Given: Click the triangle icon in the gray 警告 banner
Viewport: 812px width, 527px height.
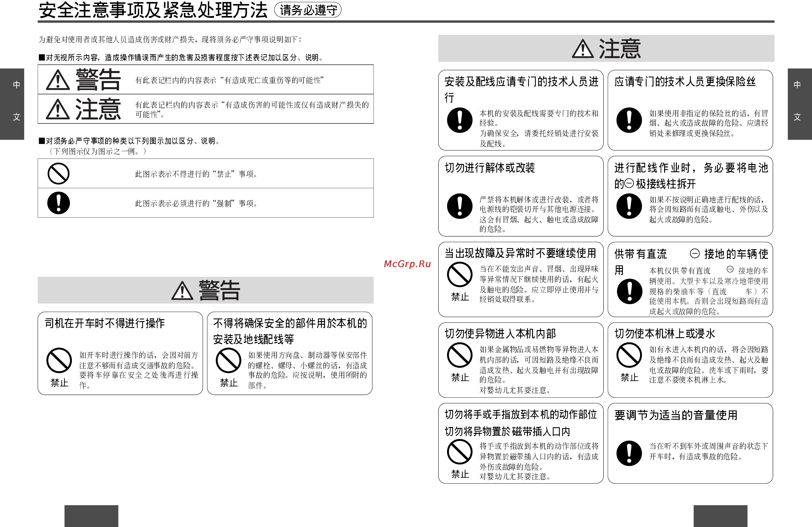Looking at the screenshot, I should [182, 291].
